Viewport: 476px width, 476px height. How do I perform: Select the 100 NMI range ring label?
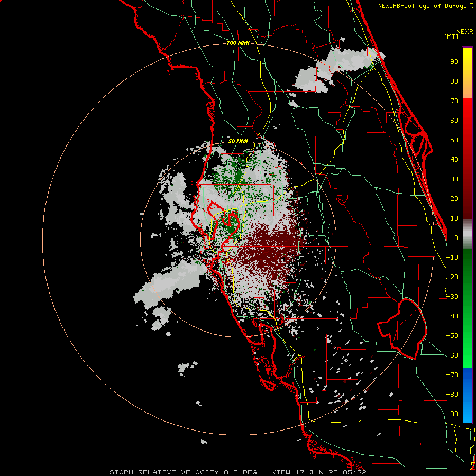point(238,43)
